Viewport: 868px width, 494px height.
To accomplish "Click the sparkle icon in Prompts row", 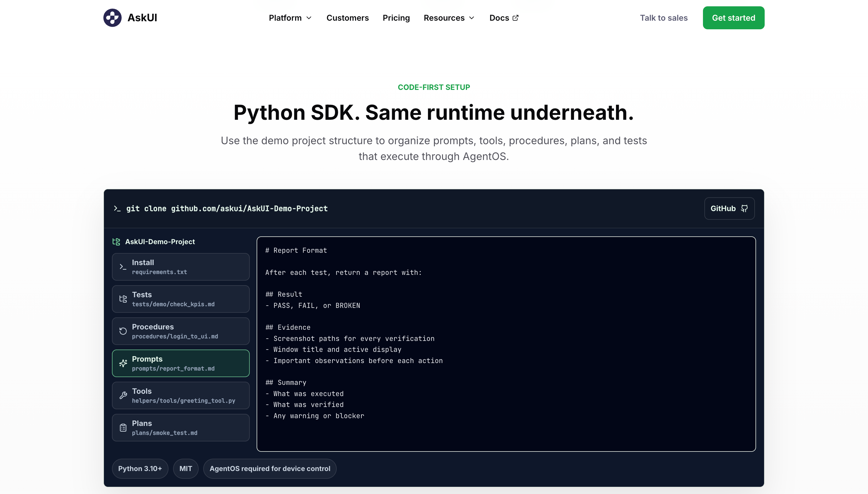I will point(123,363).
